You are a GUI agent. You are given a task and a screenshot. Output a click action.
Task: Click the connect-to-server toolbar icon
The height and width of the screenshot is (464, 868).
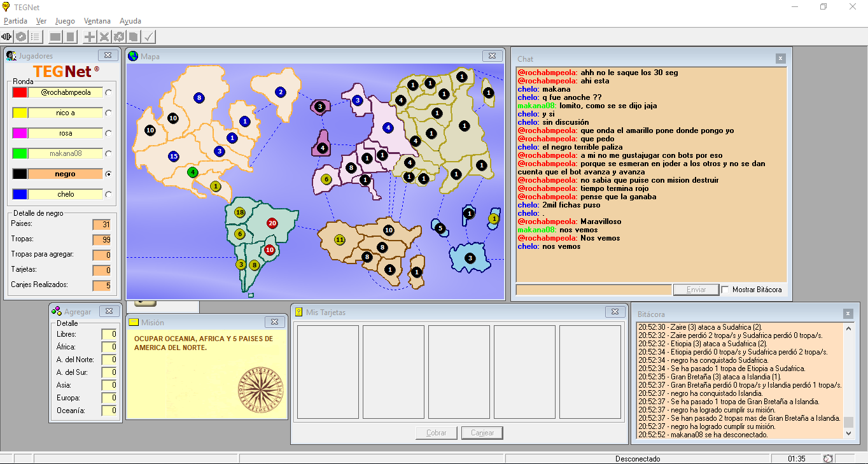tap(7, 37)
